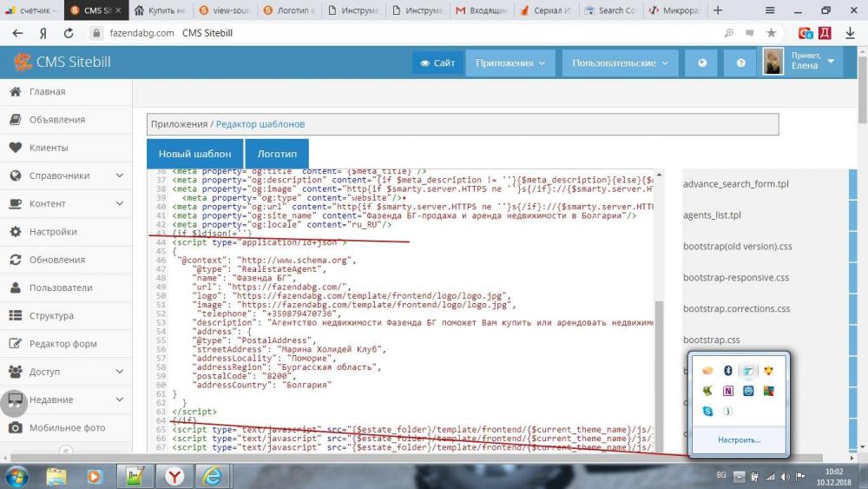Open the advance_search_form.tpl template file
Image resolution: width=868 pixels, height=489 pixels.
point(735,184)
